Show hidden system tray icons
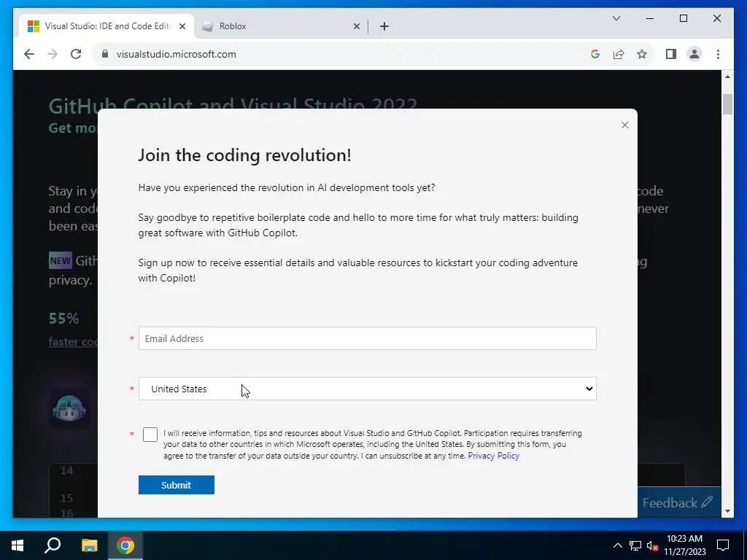747x560 pixels. pos(617,545)
